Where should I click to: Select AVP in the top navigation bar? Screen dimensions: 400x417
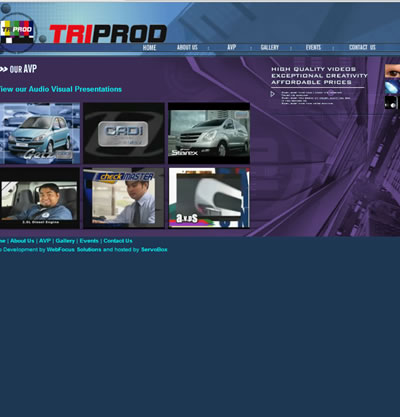pyautogui.click(x=232, y=47)
